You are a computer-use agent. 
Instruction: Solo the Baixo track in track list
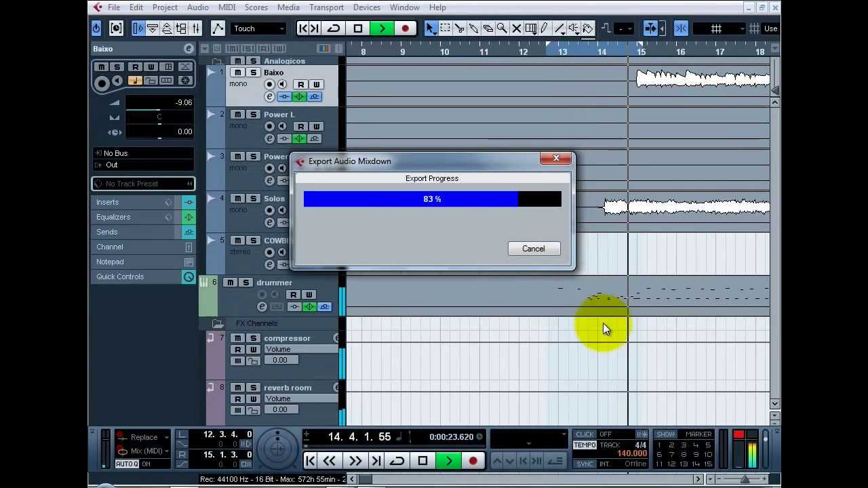point(253,73)
